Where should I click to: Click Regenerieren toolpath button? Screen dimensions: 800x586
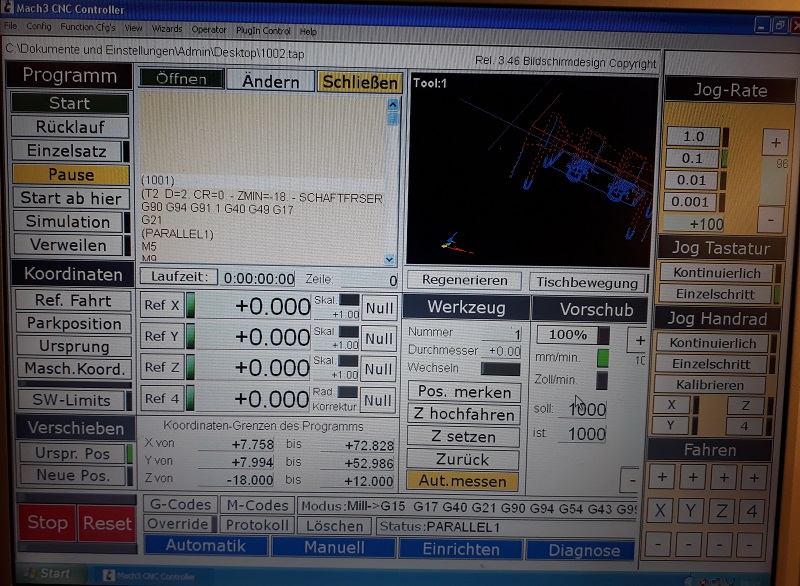click(x=464, y=281)
